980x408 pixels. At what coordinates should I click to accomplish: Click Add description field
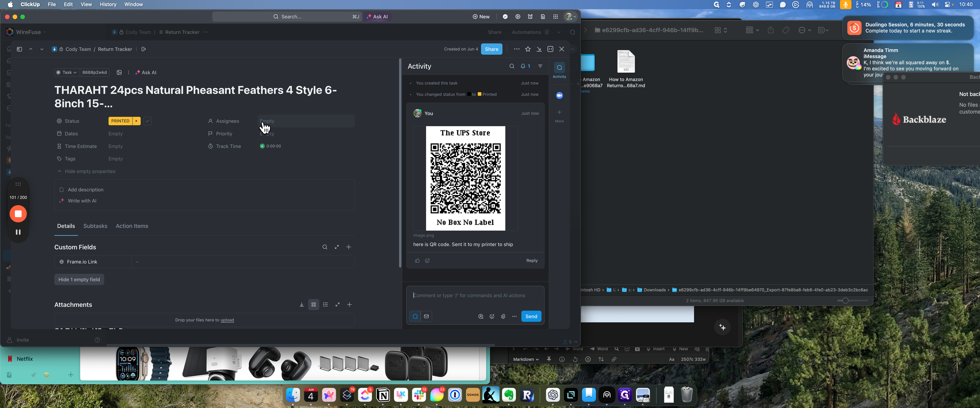(85, 189)
